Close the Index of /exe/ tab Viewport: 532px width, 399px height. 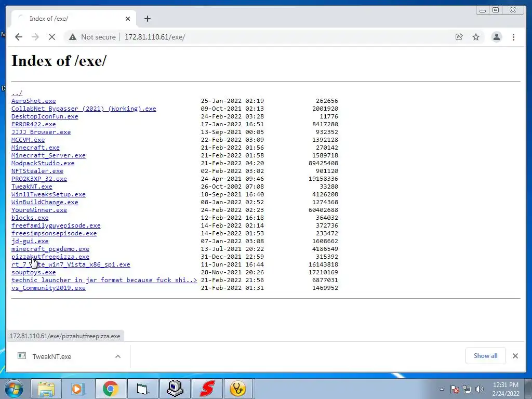[128, 19]
